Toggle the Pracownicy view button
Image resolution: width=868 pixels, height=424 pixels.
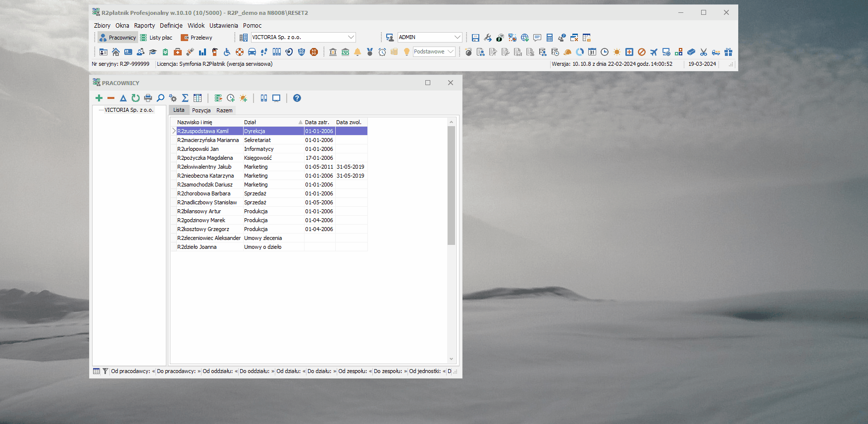(x=117, y=38)
